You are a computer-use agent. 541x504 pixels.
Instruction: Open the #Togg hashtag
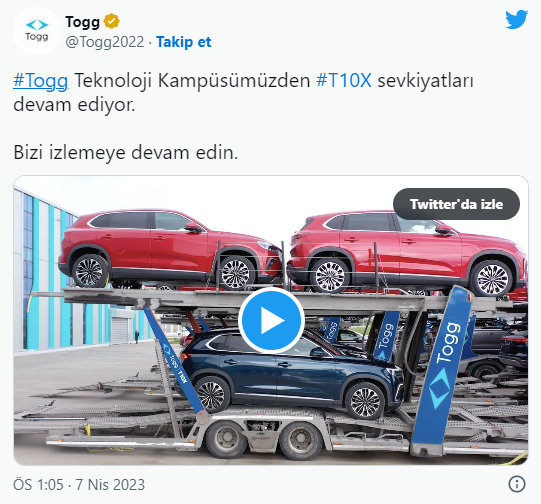coord(40,81)
